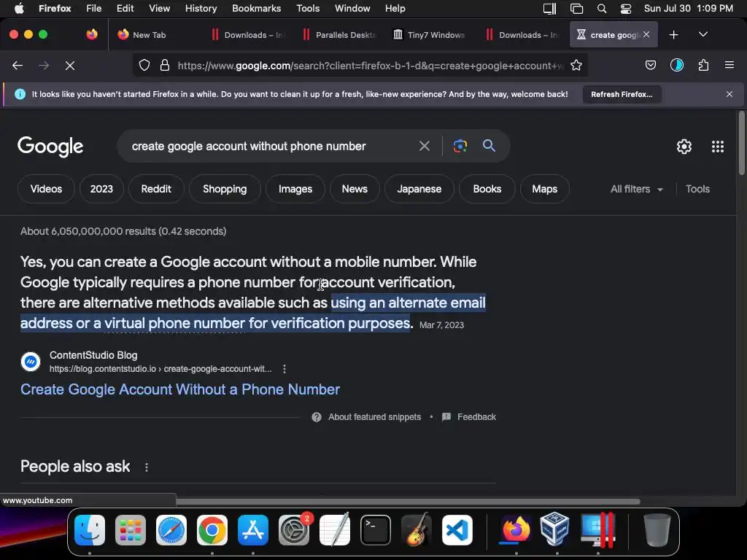The image size is (747, 560).
Task: Filter results by Images
Action: coord(295,189)
